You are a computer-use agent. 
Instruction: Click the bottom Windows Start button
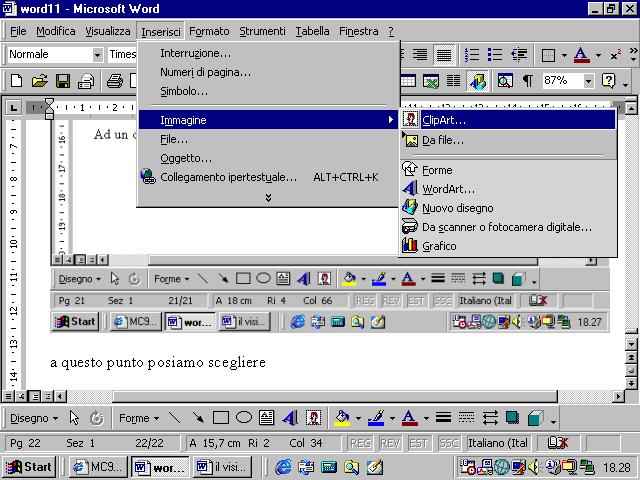pyautogui.click(x=29, y=467)
